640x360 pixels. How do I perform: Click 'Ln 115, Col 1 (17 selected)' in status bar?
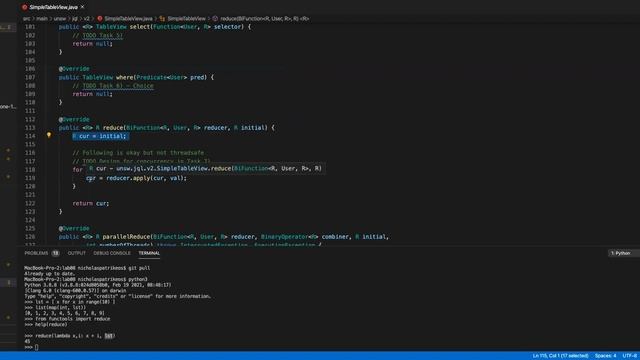pyautogui.click(x=560, y=356)
